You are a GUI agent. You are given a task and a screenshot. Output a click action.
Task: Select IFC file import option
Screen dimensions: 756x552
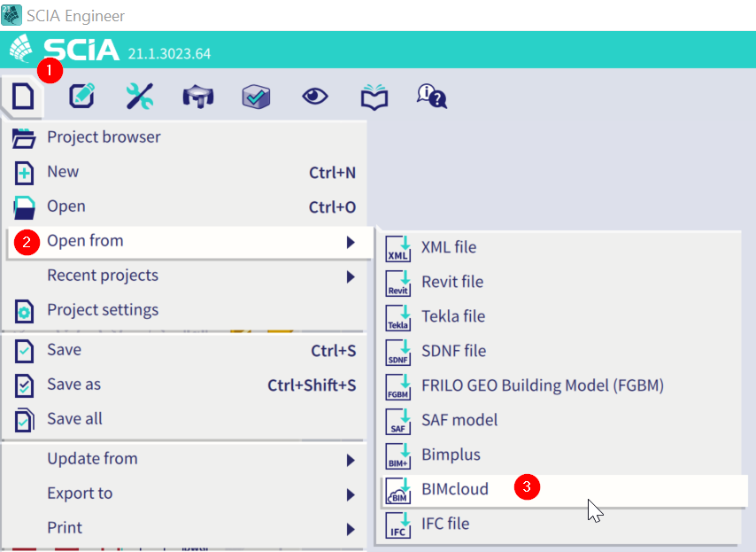pyautogui.click(x=559, y=524)
